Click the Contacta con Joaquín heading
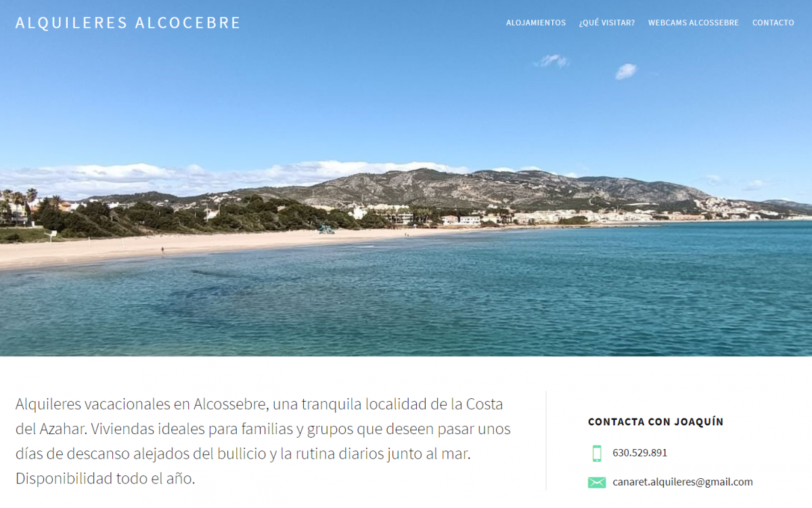The width and height of the screenshot is (812, 508). click(656, 422)
